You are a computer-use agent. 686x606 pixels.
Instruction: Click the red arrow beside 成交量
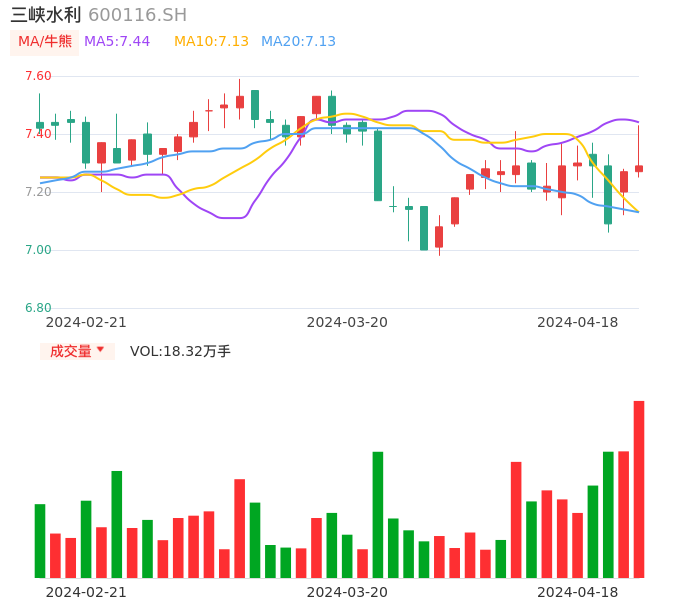[x=100, y=350]
